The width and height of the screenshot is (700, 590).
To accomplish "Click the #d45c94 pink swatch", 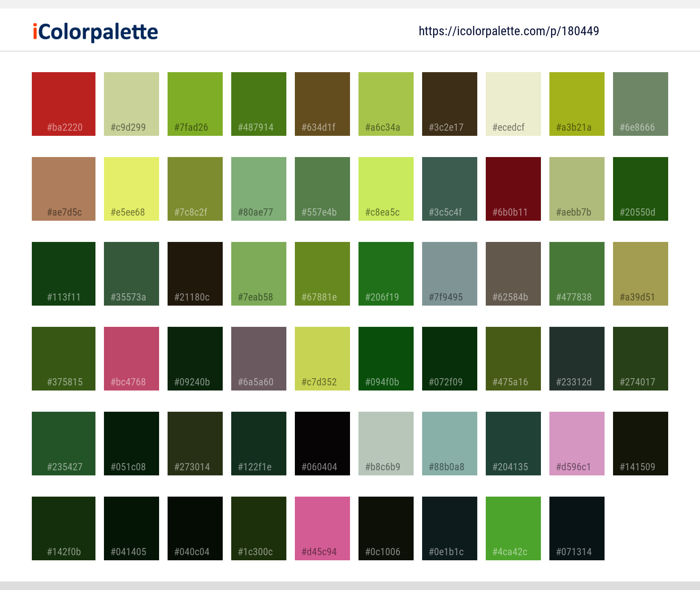I will click(322, 528).
